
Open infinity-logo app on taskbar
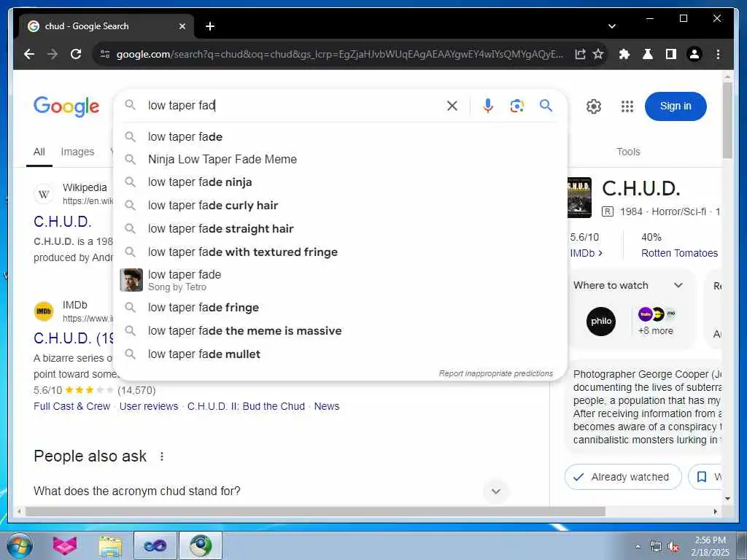[155, 545]
